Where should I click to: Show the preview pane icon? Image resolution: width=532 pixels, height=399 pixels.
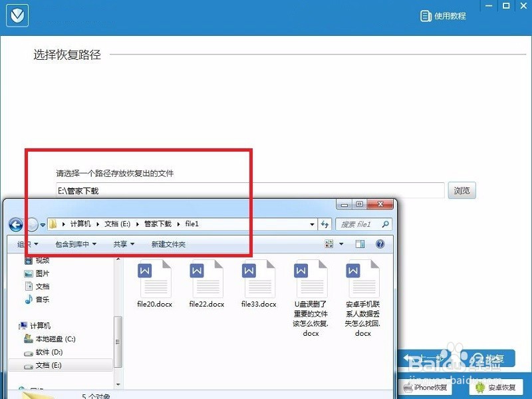pyautogui.click(x=359, y=244)
